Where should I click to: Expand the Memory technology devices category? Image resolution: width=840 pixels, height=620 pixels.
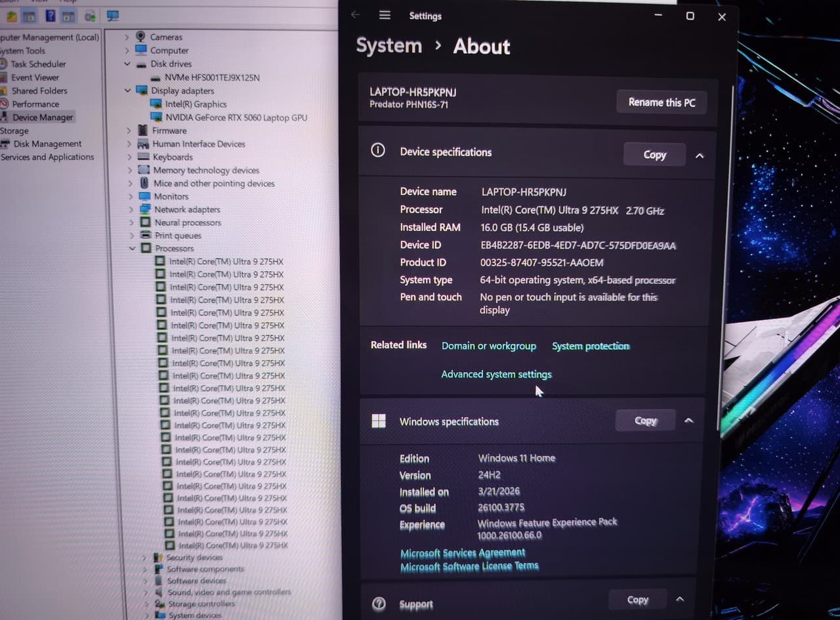point(129,170)
